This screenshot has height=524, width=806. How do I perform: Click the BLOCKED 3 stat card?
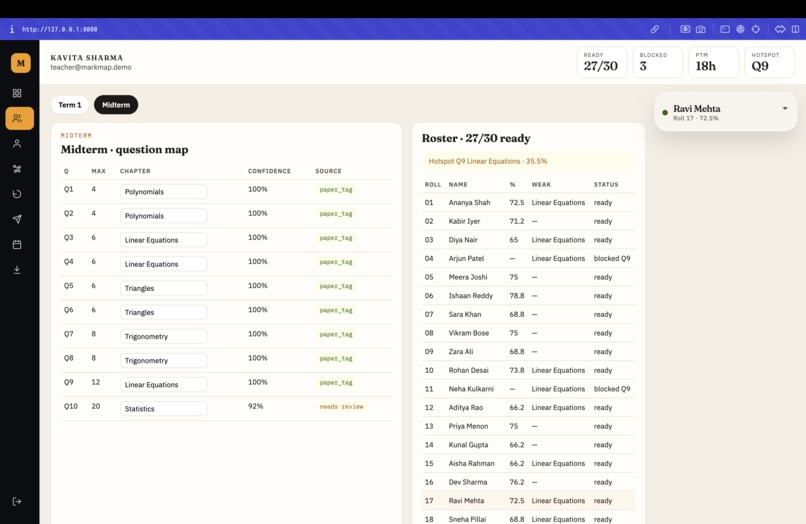(x=657, y=62)
